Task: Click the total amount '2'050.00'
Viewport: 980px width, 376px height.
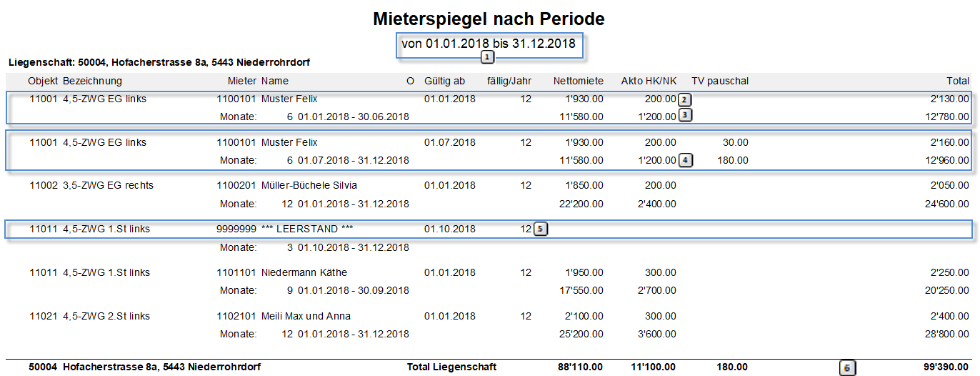Action: coord(949,185)
